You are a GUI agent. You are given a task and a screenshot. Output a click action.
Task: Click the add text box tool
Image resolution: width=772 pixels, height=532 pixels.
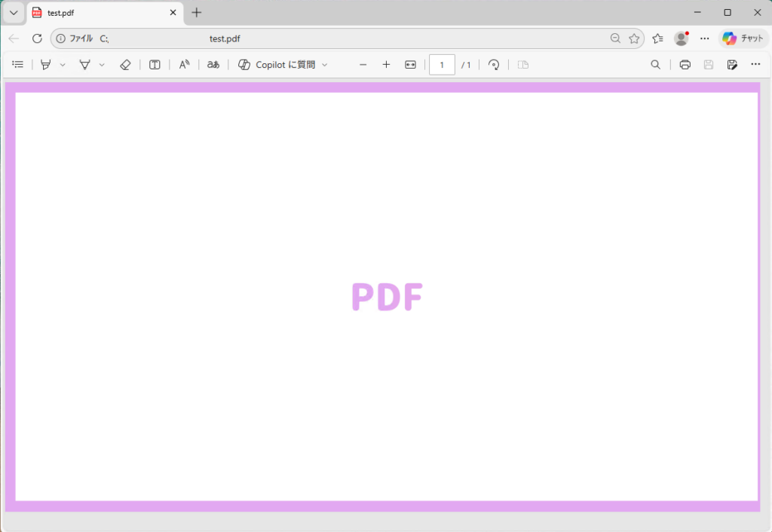click(x=155, y=65)
